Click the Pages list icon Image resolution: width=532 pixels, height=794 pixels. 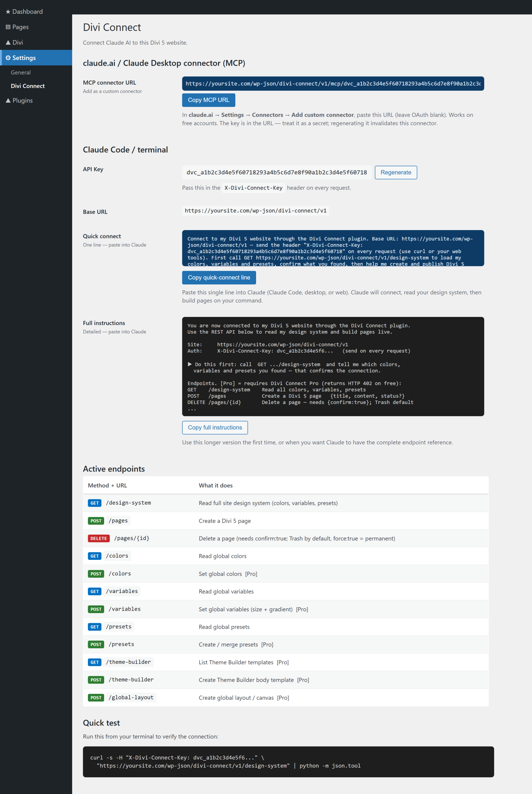click(x=8, y=27)
